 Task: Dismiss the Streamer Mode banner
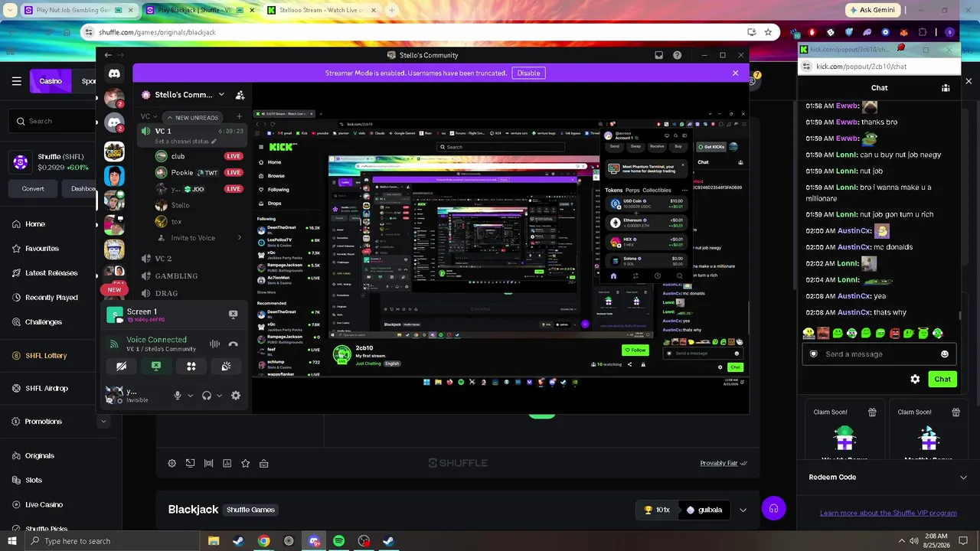tap(735, 73)
